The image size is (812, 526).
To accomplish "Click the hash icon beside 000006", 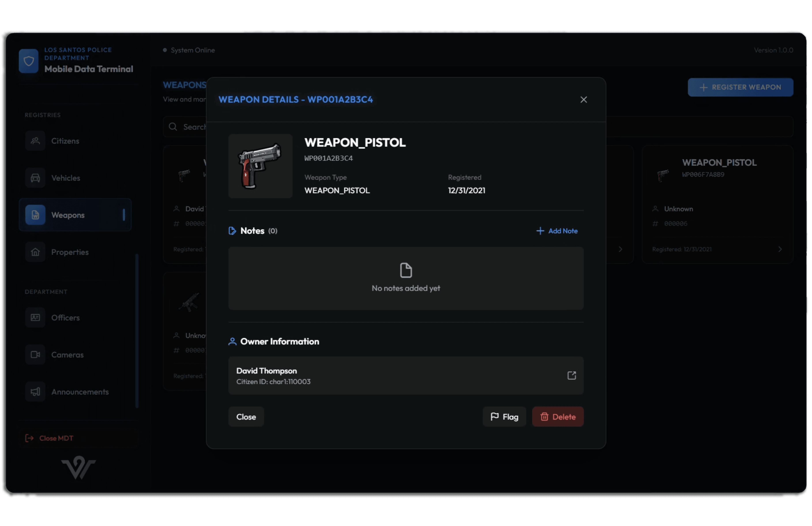I will tap(655, 223).
